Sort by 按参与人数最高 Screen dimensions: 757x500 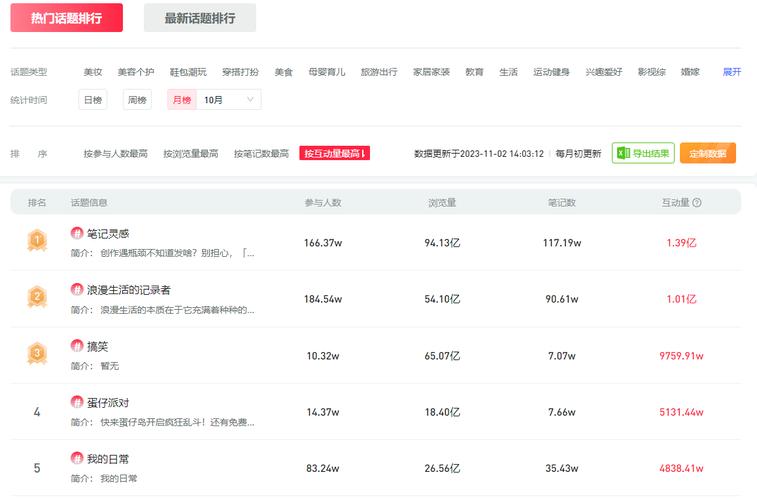(115, 154)
